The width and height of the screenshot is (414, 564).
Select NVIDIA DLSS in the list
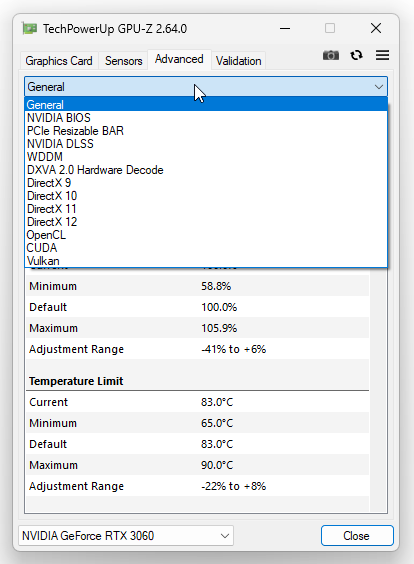206,144
